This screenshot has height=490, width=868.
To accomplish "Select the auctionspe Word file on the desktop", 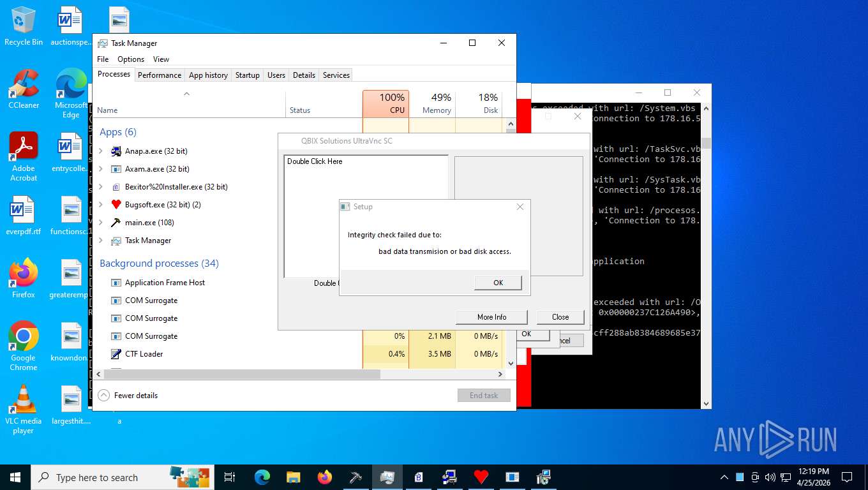I will [71, 26].
